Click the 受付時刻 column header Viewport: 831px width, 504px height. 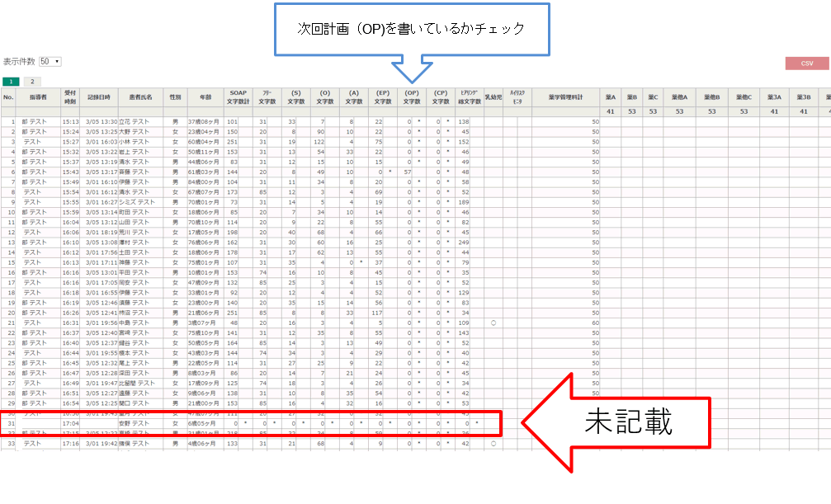pyautogui.click(x=70, y=97)
